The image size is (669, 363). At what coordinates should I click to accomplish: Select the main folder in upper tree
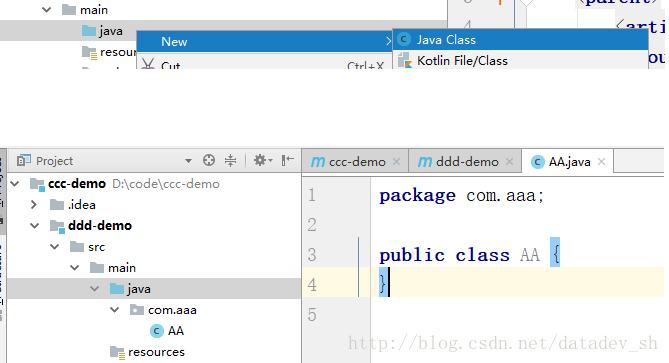94,9
